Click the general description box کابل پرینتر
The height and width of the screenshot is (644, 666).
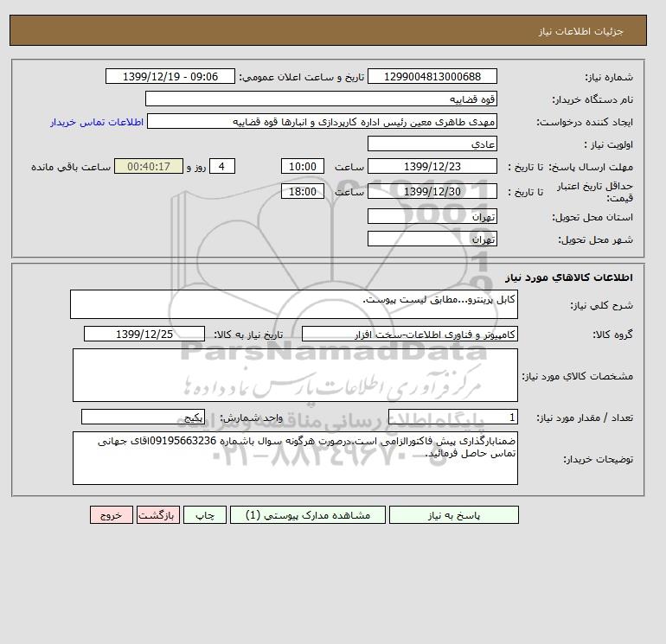coord(294,304)
